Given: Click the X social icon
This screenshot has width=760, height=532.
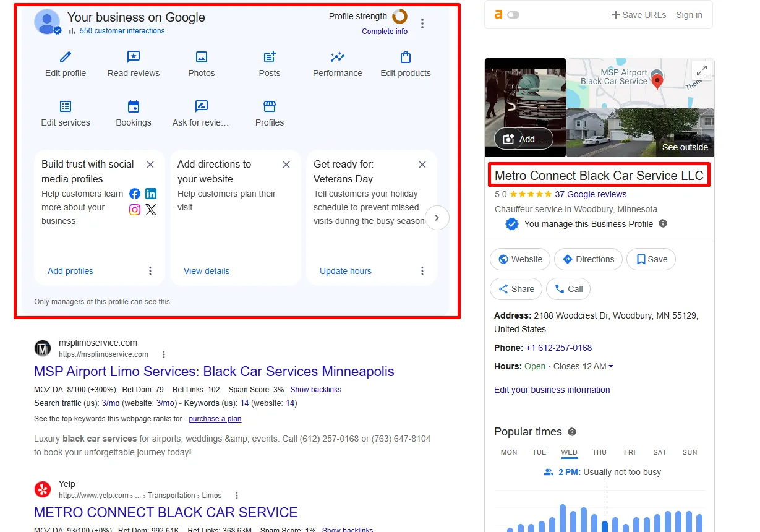Looking at the screenshot, I should click(151, 210).
